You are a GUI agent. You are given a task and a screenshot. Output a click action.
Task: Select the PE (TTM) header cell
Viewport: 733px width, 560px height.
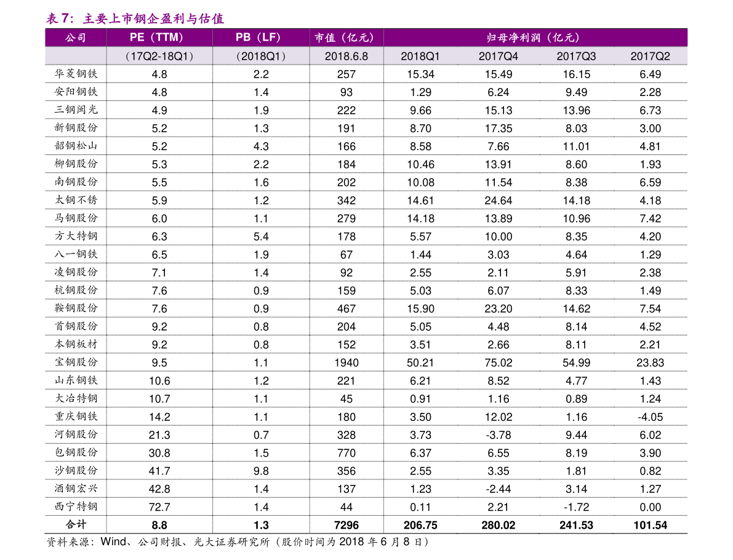pos(159,38)
